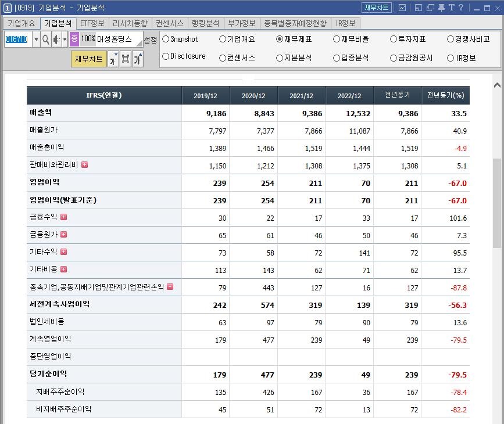Expand the 판매비와관리비 row plus icon

coord(84,165)
